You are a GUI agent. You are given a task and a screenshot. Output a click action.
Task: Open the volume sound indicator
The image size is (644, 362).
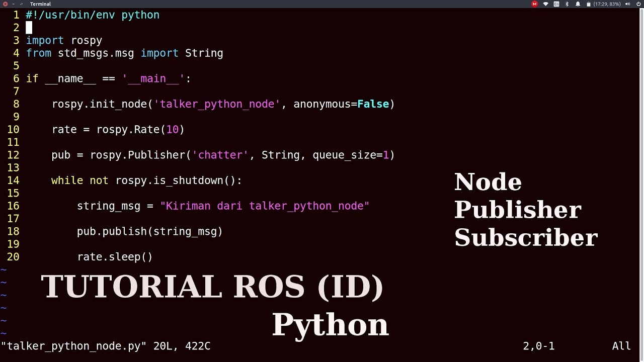[628, 4]
